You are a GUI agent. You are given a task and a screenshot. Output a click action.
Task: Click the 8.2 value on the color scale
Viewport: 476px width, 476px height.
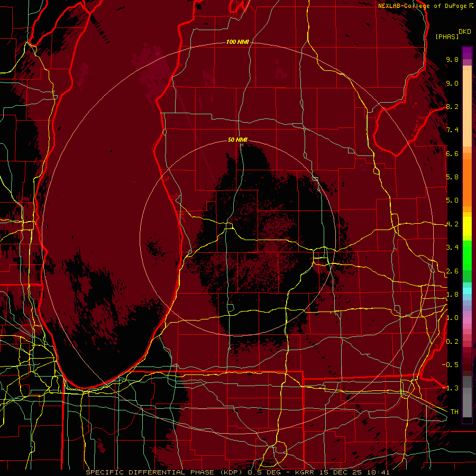pos(452,106)
